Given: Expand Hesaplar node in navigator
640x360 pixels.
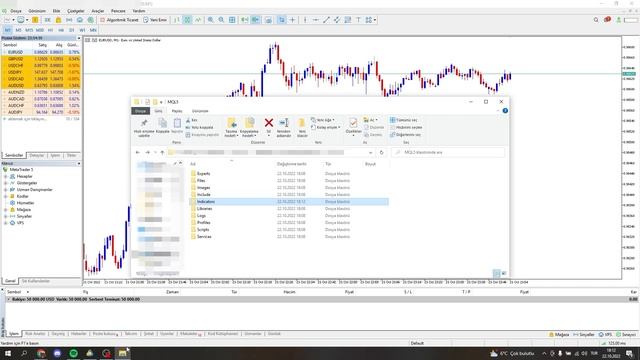Looking at the screenshot, I should pos(6,176).
